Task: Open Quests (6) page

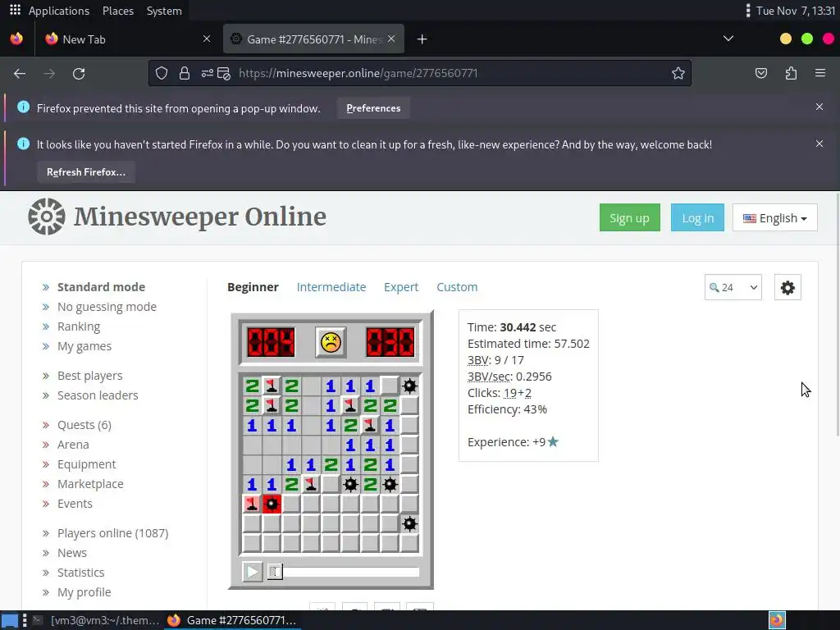Action: (x=84, y=426)
